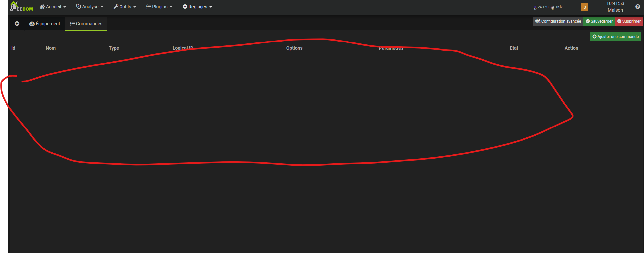
Task: Click the Maison label under the clock
Action: tap(615, 10)
